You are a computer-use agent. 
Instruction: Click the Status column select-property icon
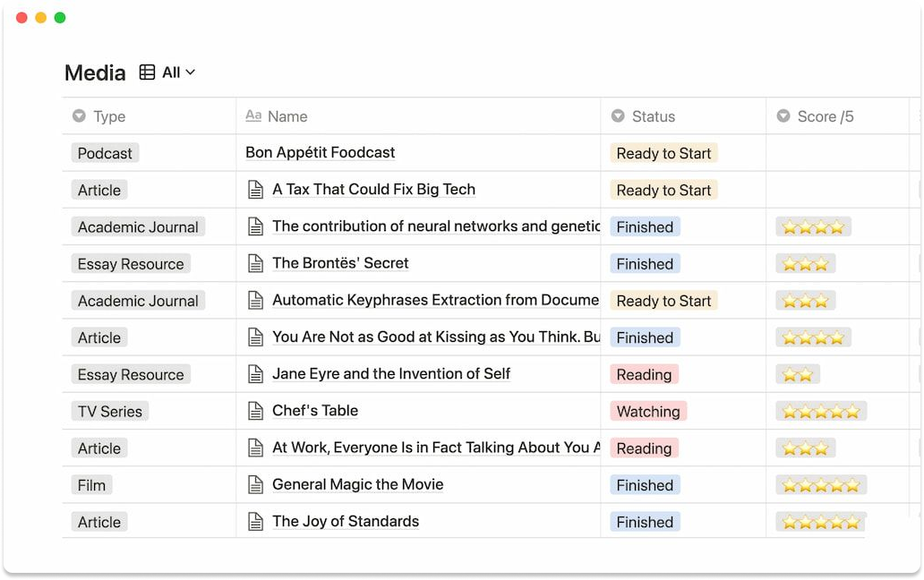click(617, 116)
